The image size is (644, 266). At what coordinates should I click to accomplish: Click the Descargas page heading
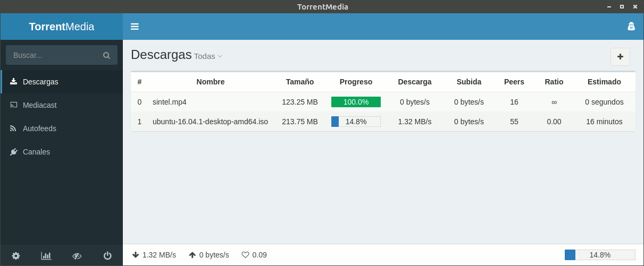pos(161,55)
